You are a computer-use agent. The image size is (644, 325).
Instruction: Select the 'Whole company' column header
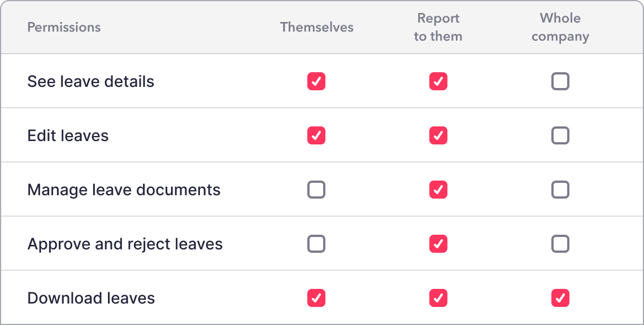click(x=560, y=27)
